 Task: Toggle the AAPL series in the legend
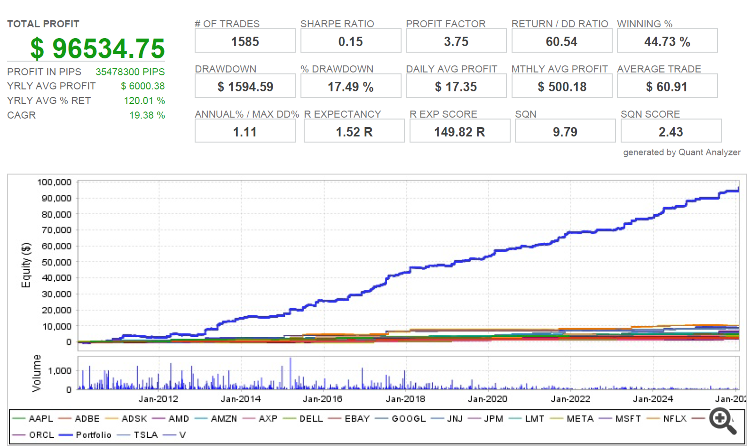point(33,419)
